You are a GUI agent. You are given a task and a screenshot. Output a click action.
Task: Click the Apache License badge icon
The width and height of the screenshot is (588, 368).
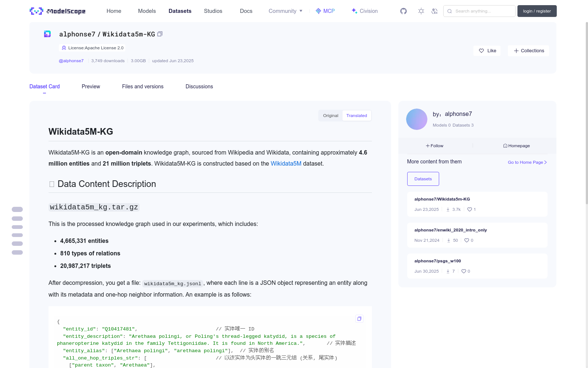pyautogui.click(x=64, y=48)
